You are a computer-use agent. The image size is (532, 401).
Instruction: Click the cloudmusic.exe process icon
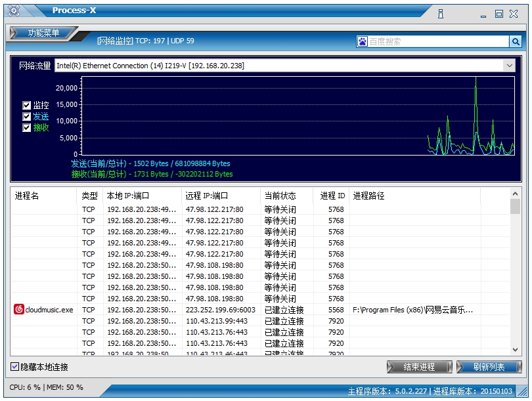tap(18, 310)
